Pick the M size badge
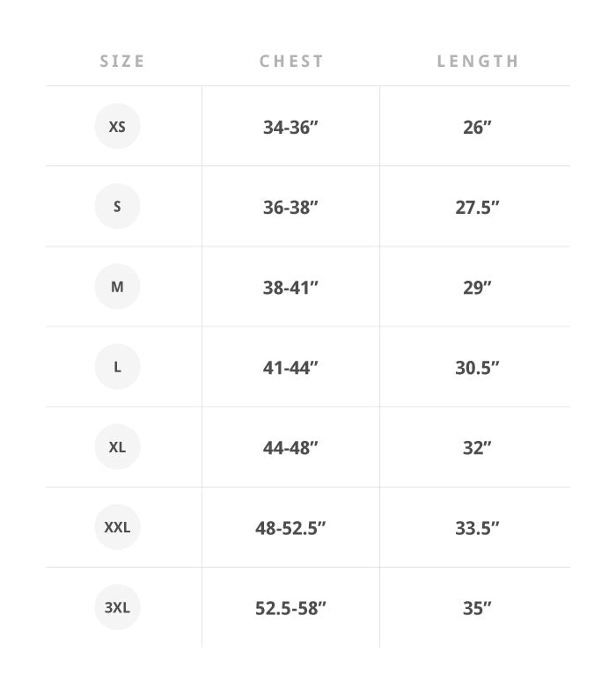 coord(117,287)
